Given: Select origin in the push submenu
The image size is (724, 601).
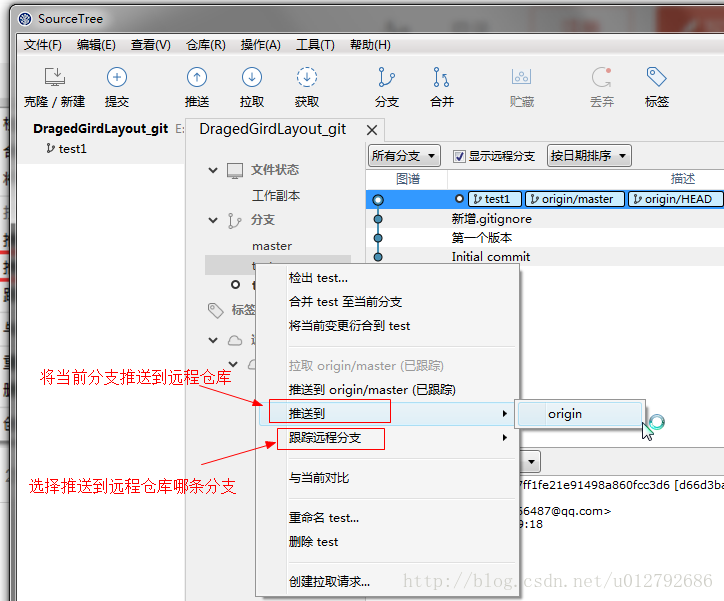Looking at the screenshot, I should pos(579,414).
